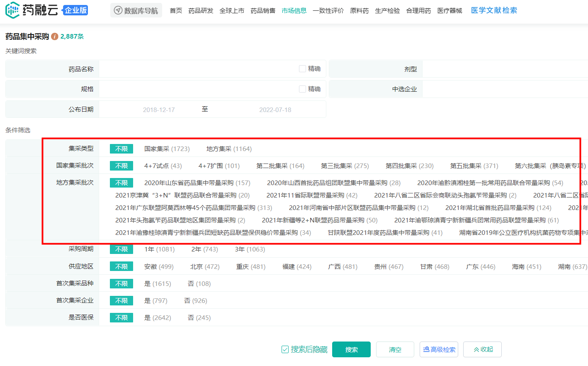Open the 数据库导航 compass button
Image resolution: width=588 pixels, height=366 pixels.
[x=136, y=10]
